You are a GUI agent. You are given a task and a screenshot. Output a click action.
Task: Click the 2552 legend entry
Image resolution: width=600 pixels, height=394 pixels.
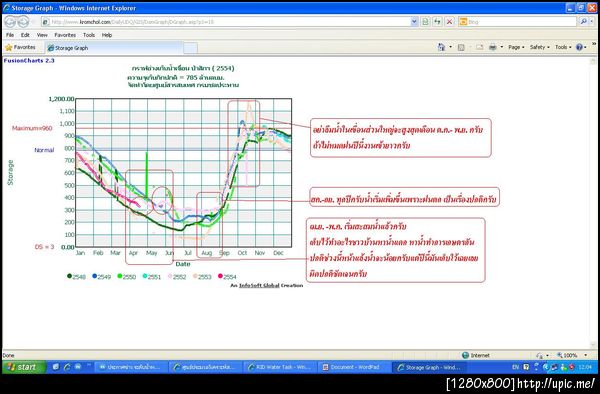[x=177, y=277]
